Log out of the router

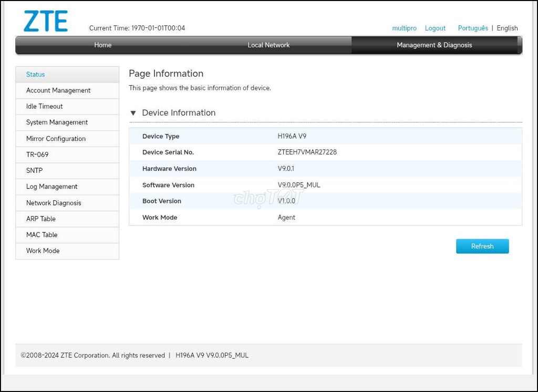435,28
